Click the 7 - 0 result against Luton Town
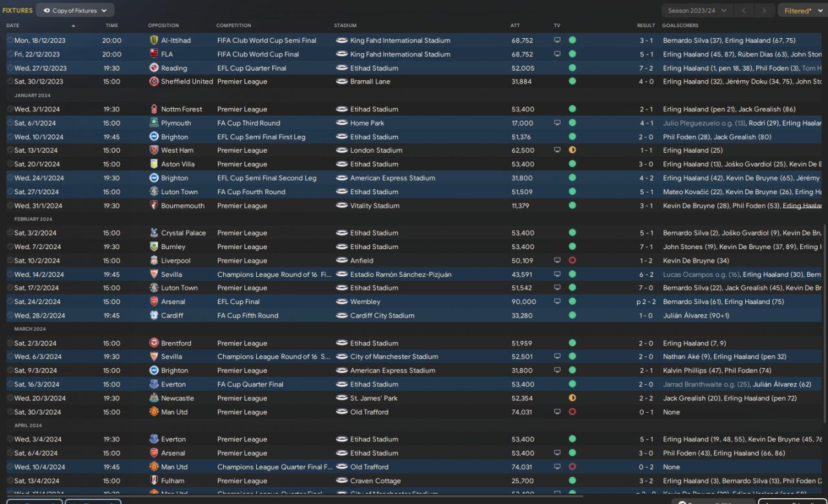 [x=646, y=288]
